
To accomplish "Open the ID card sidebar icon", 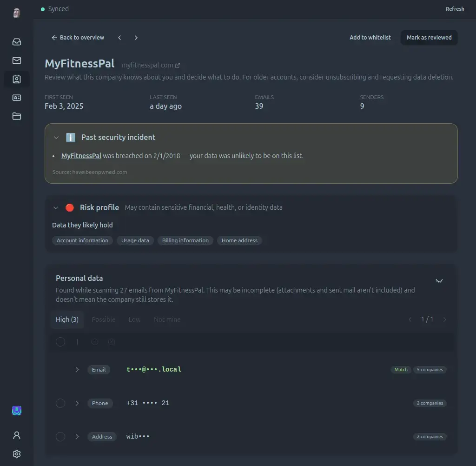I will click(17, 98).
